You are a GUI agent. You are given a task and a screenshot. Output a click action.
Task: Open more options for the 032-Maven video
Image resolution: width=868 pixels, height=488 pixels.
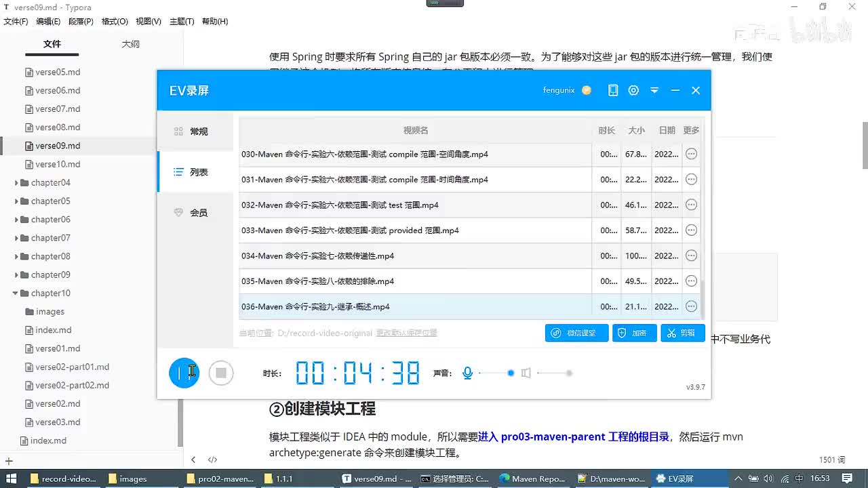click(691, 205)
